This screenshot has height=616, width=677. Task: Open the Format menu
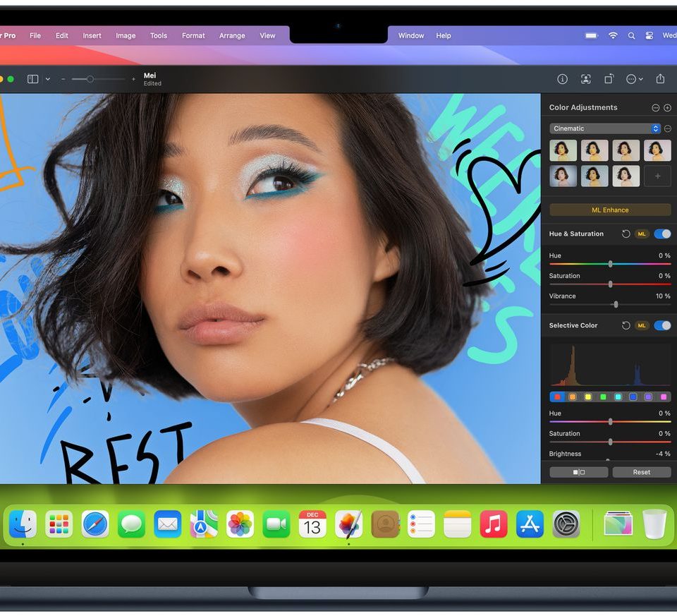[x=193, y=35]
